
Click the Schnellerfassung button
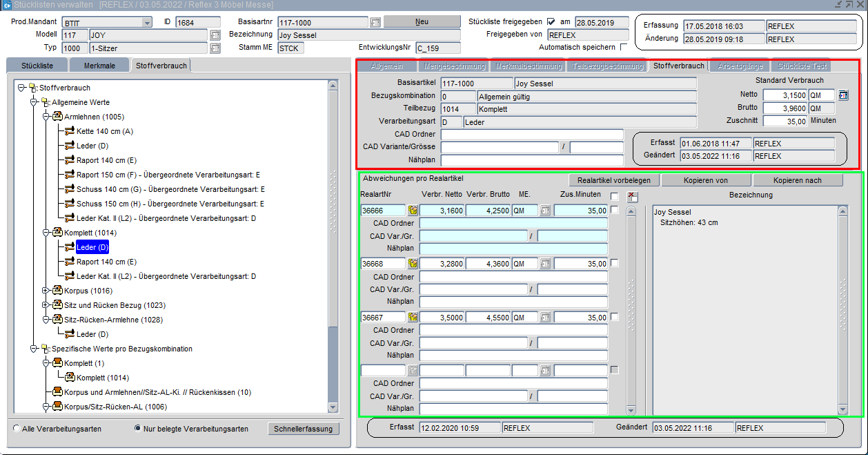304,429
